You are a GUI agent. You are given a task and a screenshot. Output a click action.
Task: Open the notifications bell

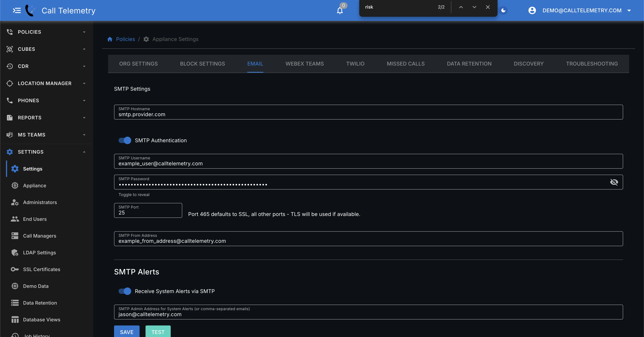coord(340,10)
